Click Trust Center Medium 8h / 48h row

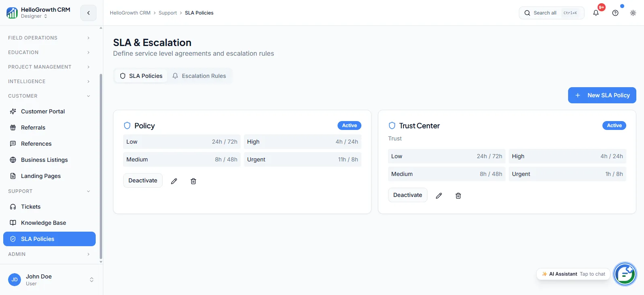pyautogui.click(x=447, y=174)
